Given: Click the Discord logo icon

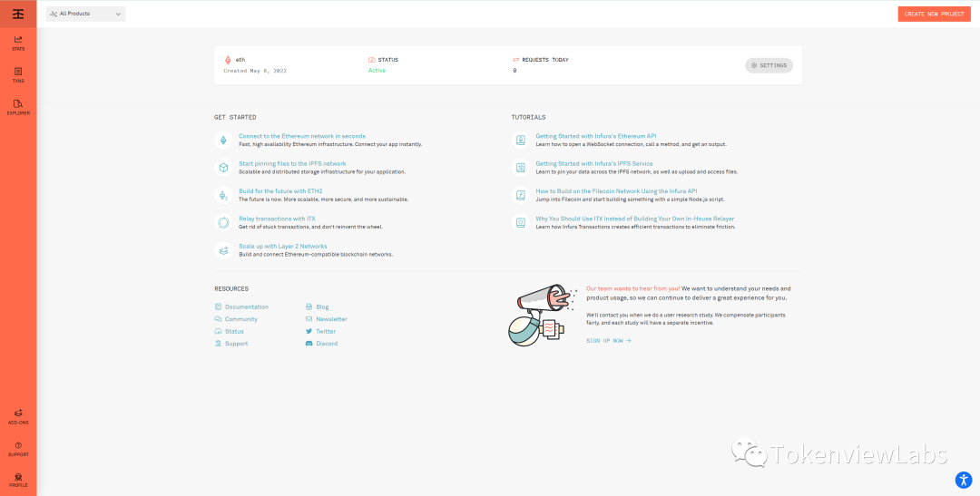Looking at the screenshot, I should 309,344.
